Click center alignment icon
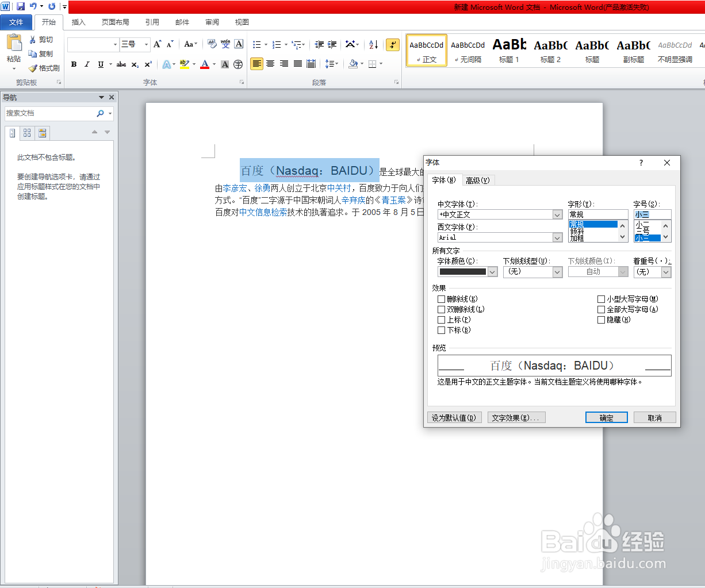Viewport: 705px width, 588px height. [270, 64]
